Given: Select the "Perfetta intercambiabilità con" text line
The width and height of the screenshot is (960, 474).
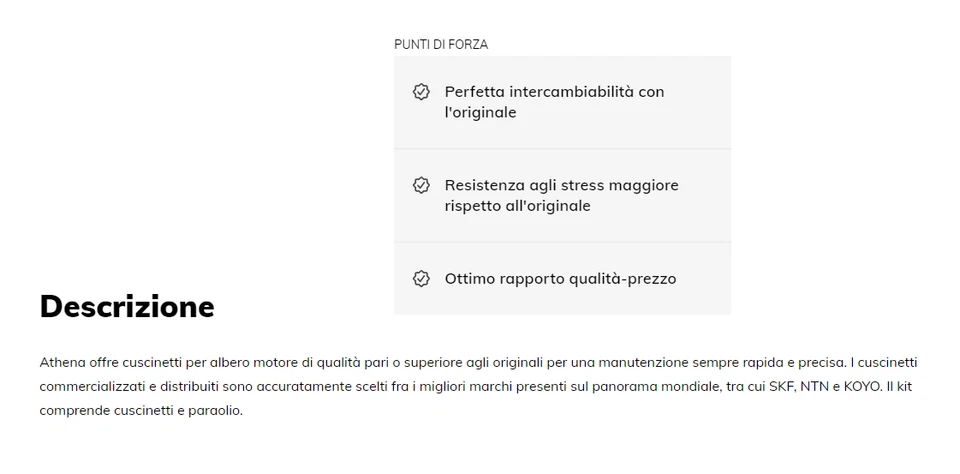Looking at the screenshot, I should pos(554,92).
